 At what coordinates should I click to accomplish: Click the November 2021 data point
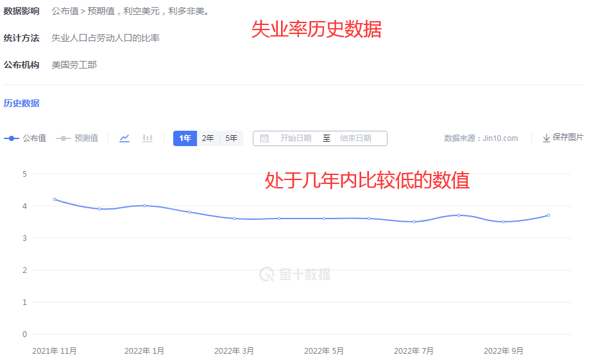click(55, 199)
